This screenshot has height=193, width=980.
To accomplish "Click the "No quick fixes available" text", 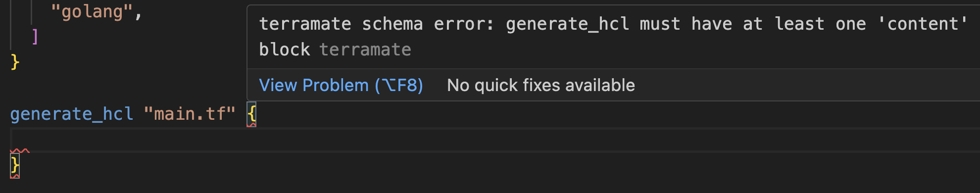I will click(540, 85).
